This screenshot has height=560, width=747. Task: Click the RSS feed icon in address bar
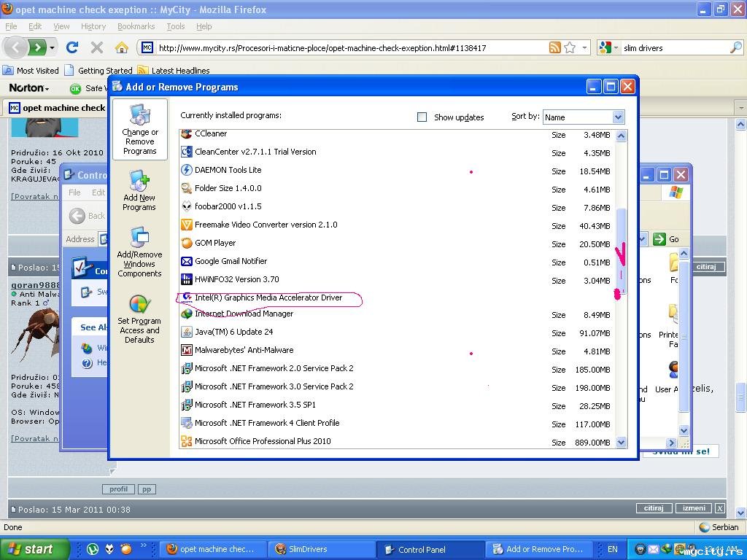555,47
